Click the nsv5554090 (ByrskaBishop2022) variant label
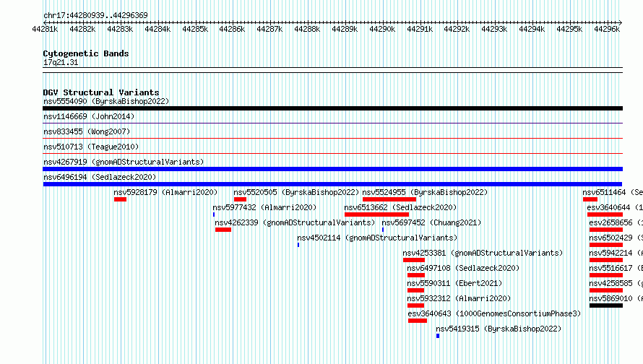 coord(106,101)
